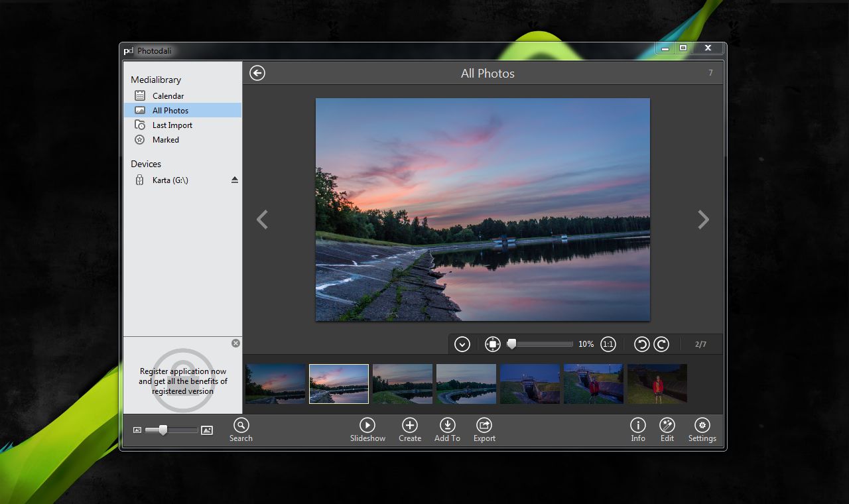Open the Karta (G:\) device
849x504 pixels.
coord(170,180)
